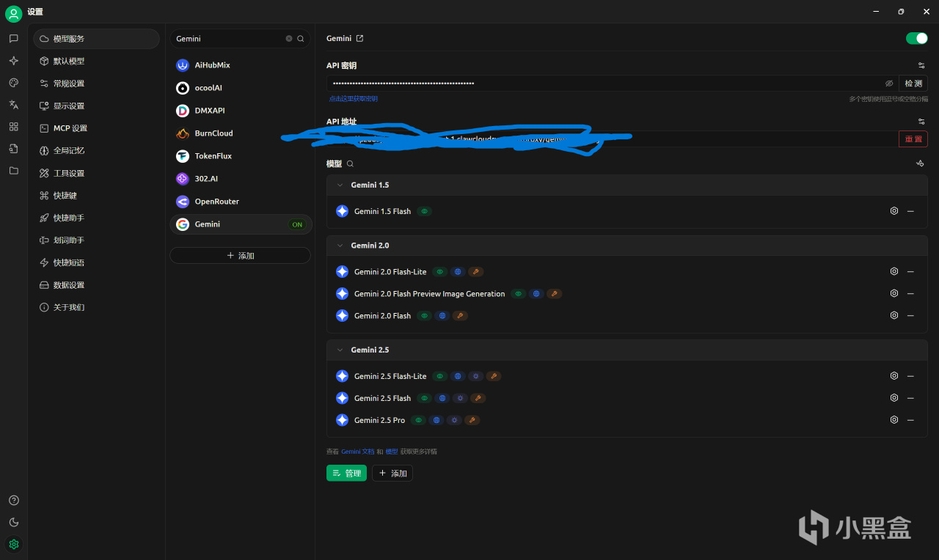This screenshot has height=560, width=939.
Task: Open 数据设置 page
Action: [96, 284]
